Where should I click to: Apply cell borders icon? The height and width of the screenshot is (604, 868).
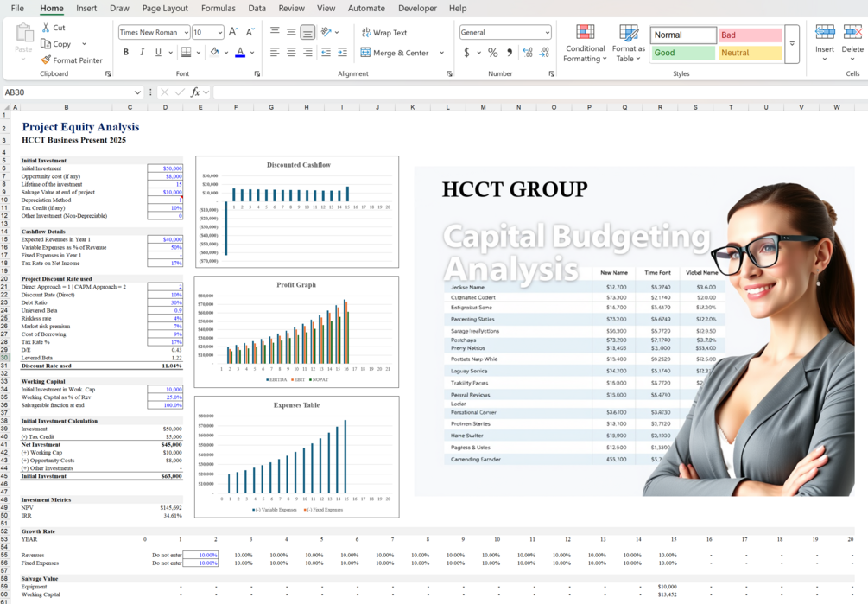point(186,52)
